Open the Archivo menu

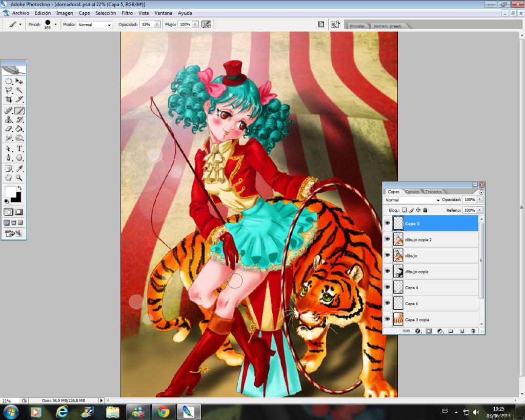pyautogui.click(x=21, y=13)
